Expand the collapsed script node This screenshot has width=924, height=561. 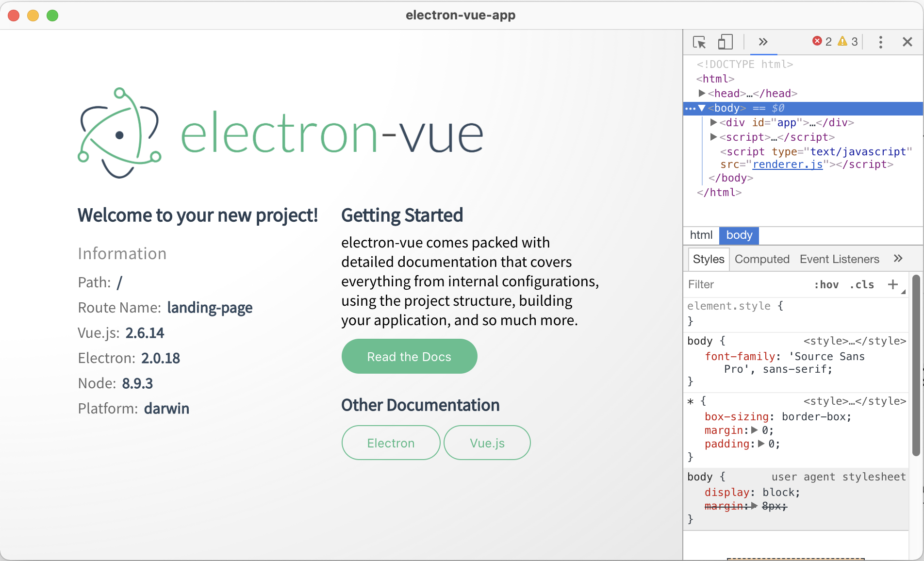713,137
